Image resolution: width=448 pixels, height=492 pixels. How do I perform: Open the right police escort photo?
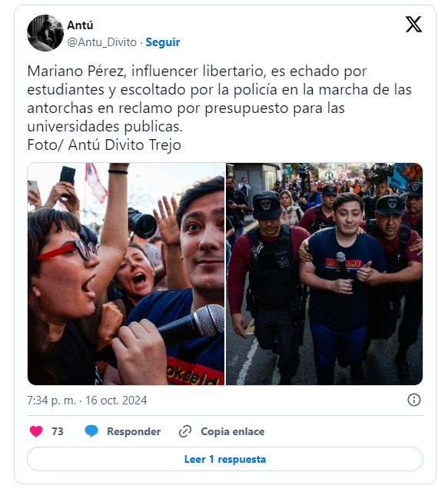[324, 274]
